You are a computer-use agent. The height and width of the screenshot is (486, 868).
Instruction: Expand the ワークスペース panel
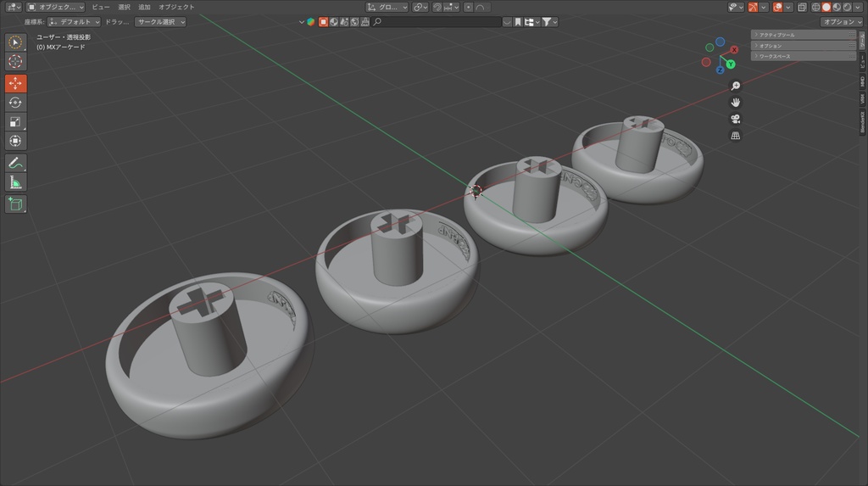tap(804, 56)
